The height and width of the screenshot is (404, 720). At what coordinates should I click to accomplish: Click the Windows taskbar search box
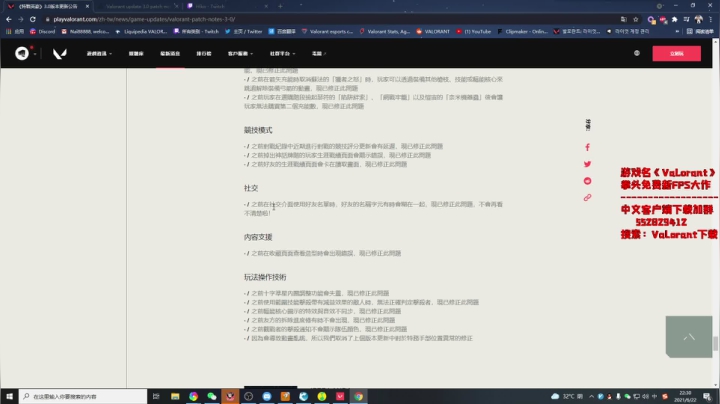tap(83, 396)
